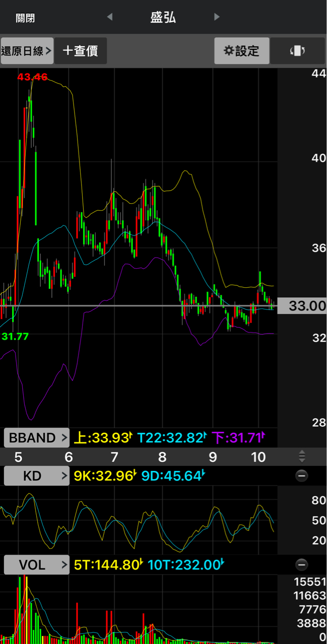The height and width of the screenshot is (644, 327).
Task: Go to previous stock with left arrow
Action: (x=110, y=17)
